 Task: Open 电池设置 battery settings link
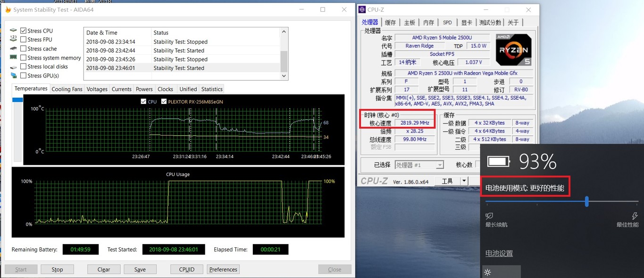coord(499,253)
